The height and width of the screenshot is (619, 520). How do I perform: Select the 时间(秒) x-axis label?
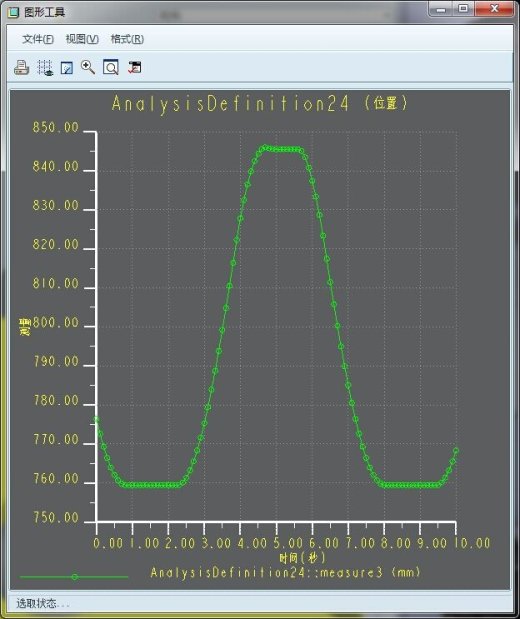pyautogui.click(x=302, y=558)
